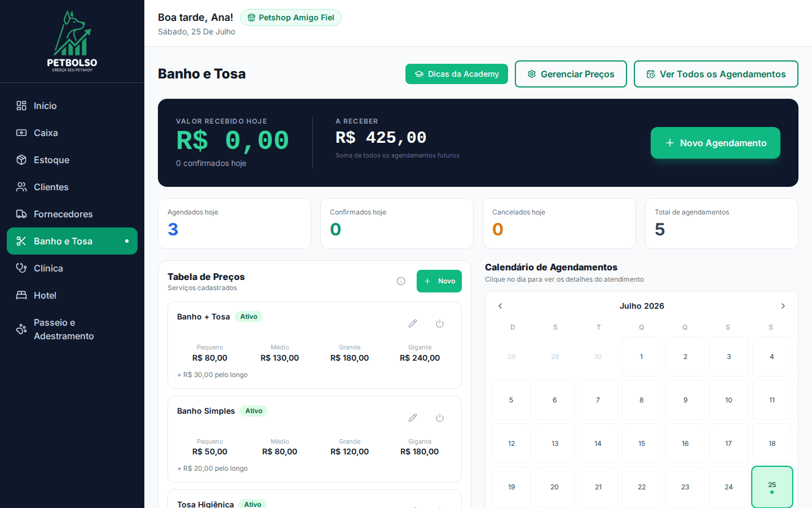812x508 pixels.
Task: Click the Início sidebar icon
Action: coord(21,106)
